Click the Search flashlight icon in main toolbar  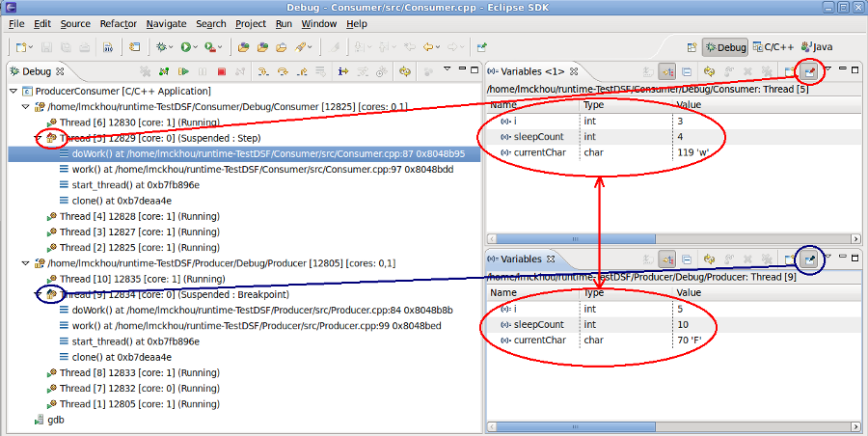pos(301,47)
